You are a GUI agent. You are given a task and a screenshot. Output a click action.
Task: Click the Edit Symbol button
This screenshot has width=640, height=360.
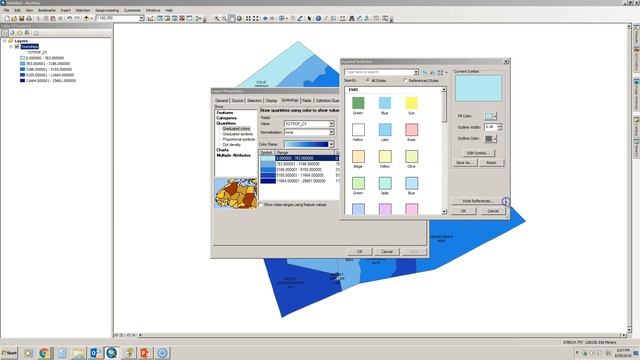click(x=478, y=153)
